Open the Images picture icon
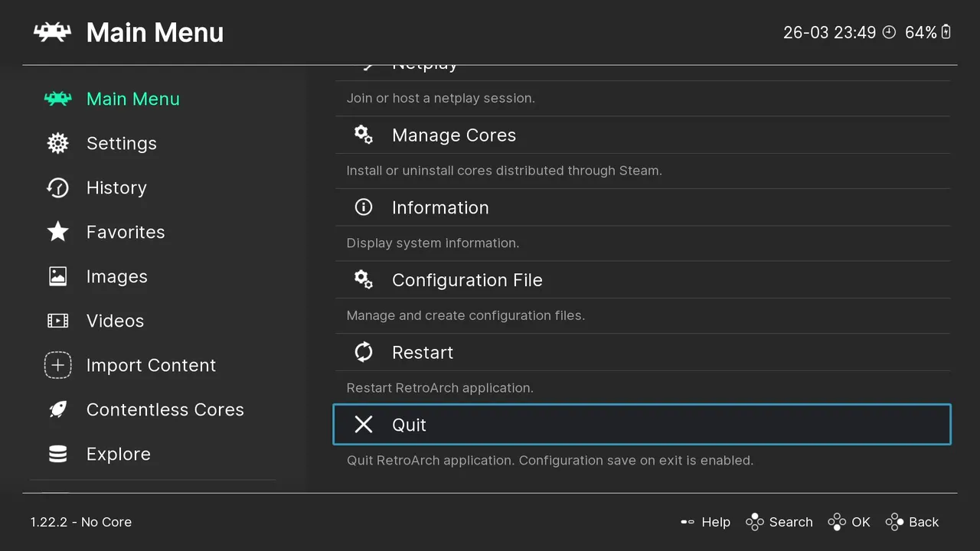980x551 pixels. click(x=58, y=276)
